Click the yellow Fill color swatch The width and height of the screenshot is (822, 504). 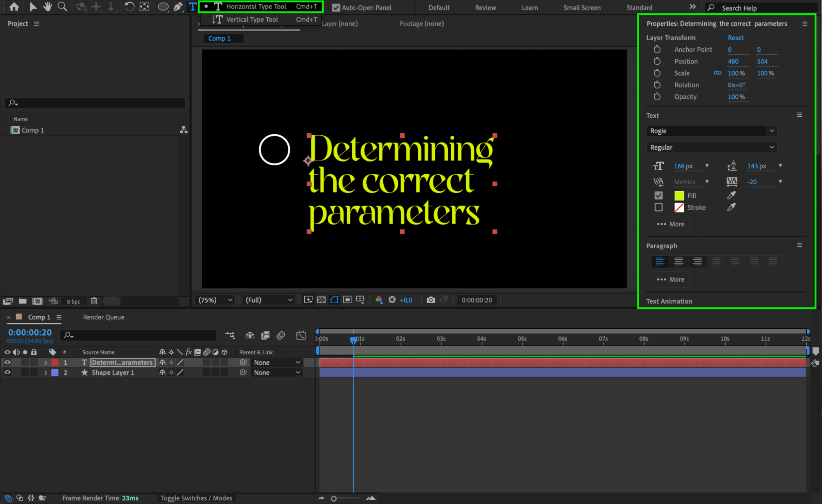pos(679,196)
